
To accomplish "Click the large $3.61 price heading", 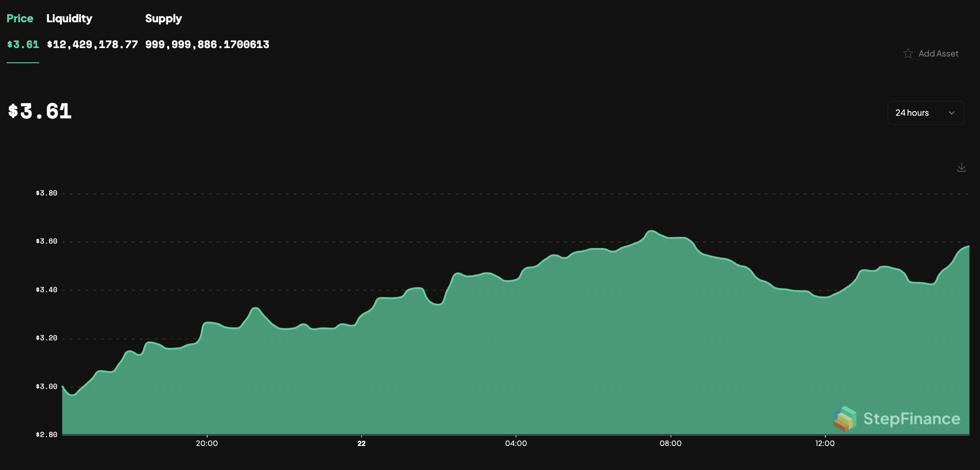I will 40,111.
